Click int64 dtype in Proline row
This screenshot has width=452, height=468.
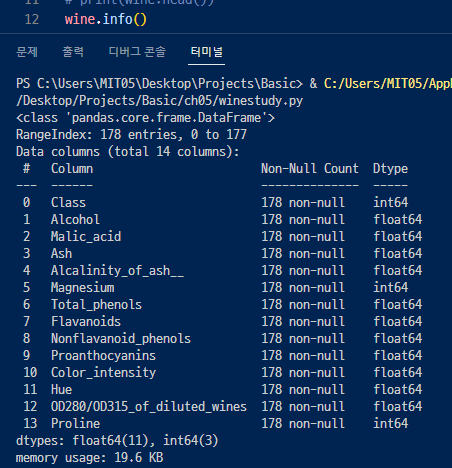(x=390, y=424)
